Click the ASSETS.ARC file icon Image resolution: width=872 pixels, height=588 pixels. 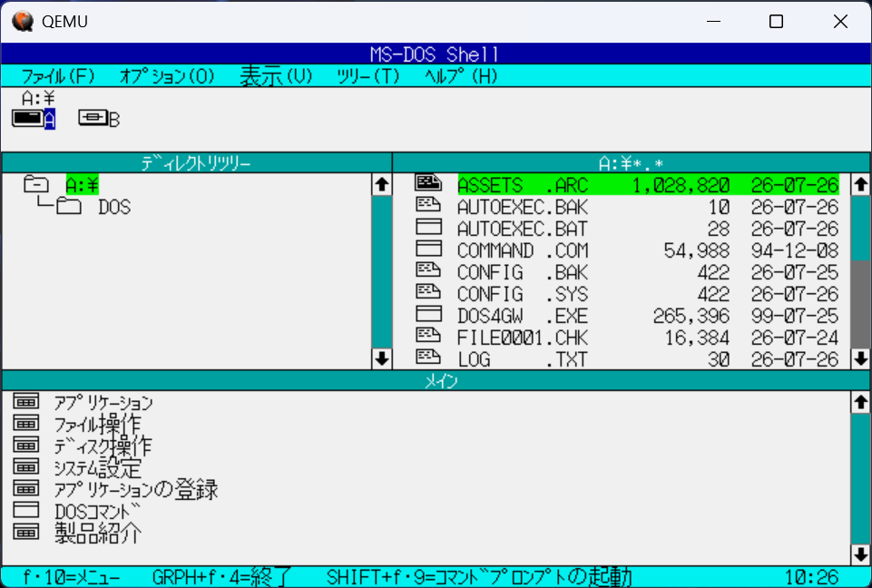[428, 183]
